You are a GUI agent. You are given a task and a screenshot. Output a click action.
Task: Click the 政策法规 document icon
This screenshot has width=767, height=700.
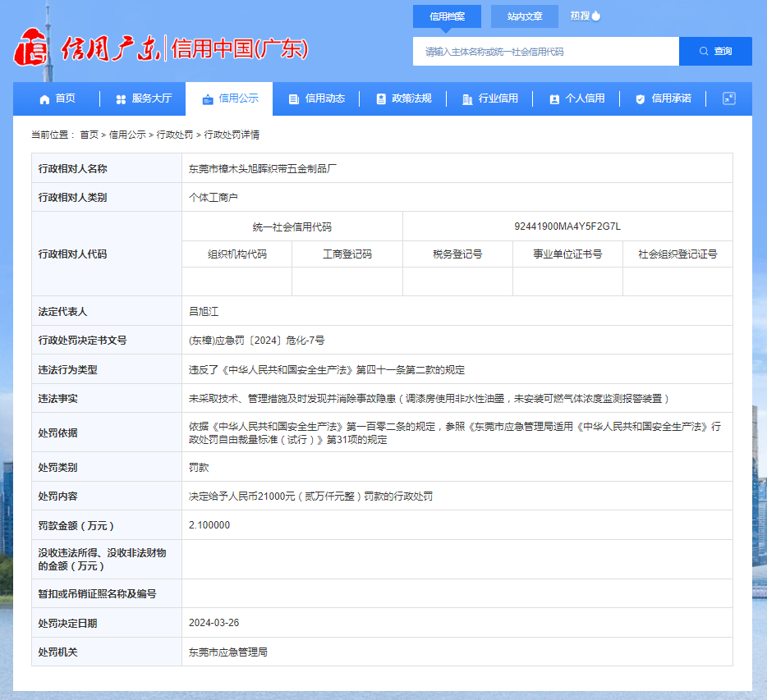click(x=381, y=99)
